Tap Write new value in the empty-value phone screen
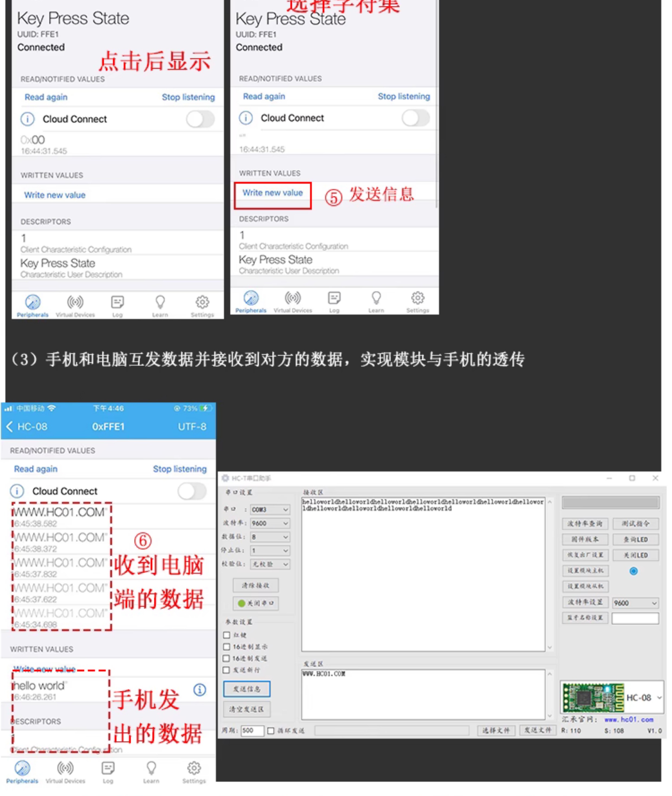Image resolution: width=672 pixels, height=796 pixels. [273, 193]
